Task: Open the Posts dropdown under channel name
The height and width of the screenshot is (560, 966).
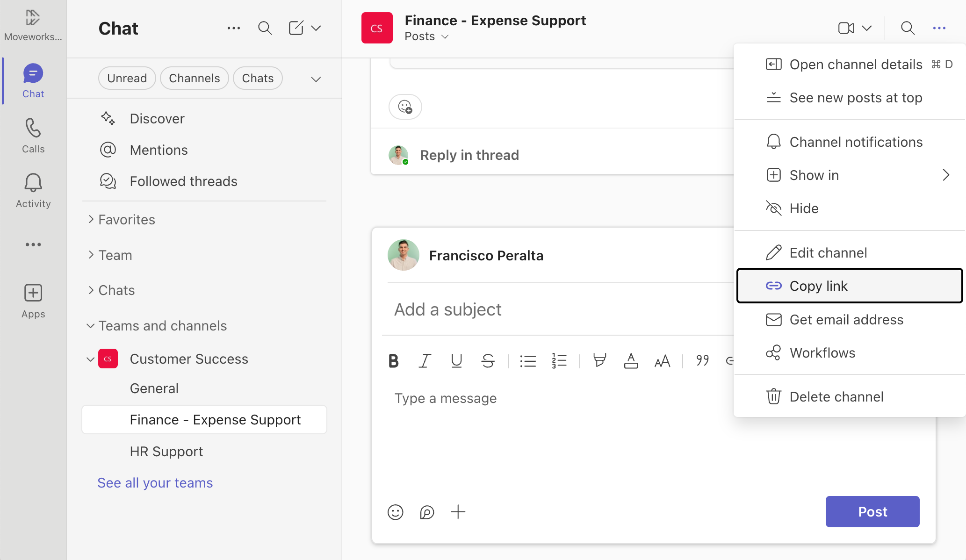Action: pos(426,36)
